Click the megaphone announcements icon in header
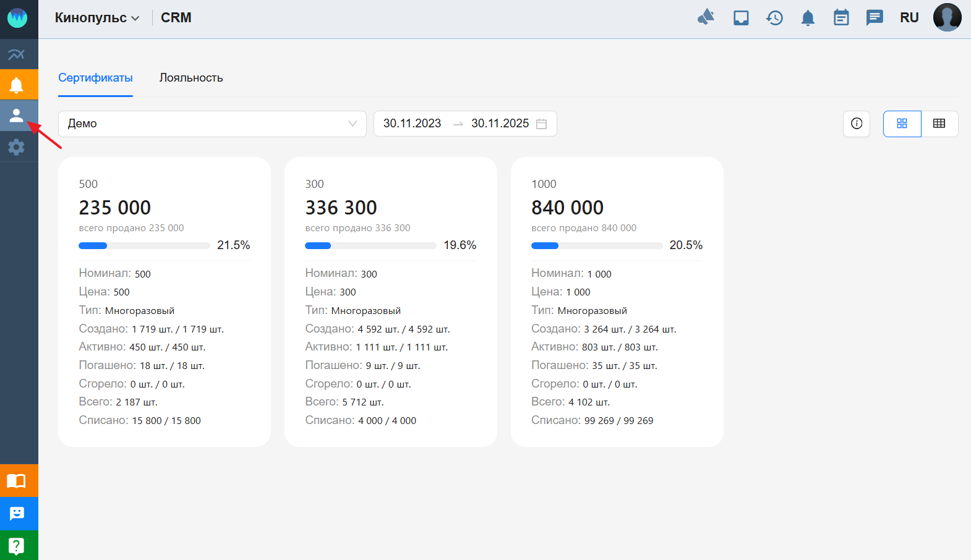This screenshot has height=560, width=971. pyautogui.click(x=706, y=17)
